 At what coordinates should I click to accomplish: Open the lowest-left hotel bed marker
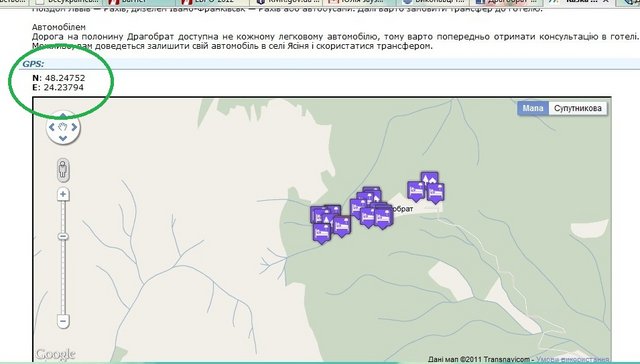(322, 234)
